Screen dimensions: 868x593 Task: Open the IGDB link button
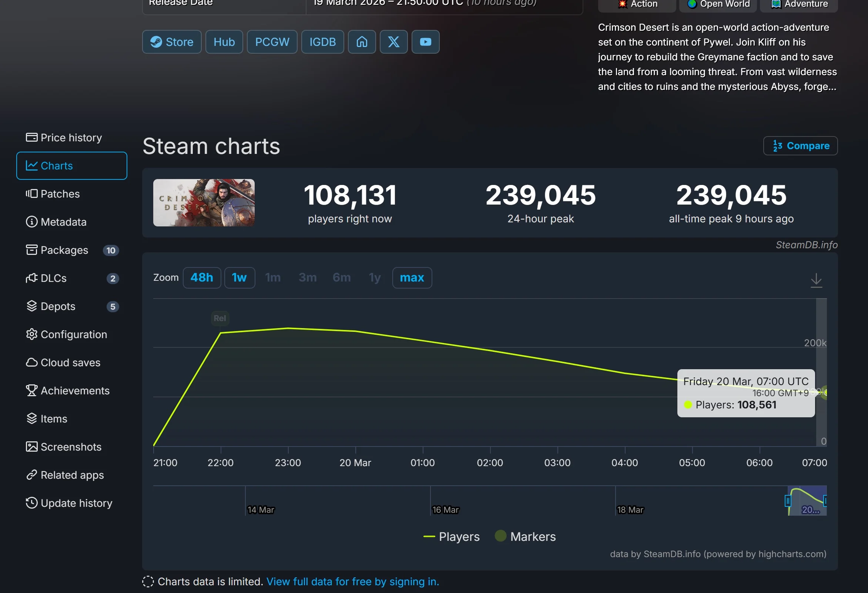tap(322, 42)
